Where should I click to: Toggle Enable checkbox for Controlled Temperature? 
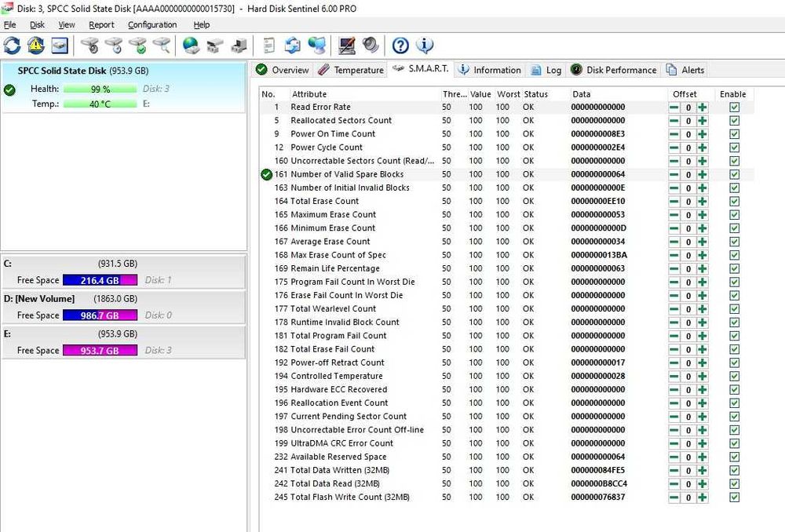pos(734,377)
